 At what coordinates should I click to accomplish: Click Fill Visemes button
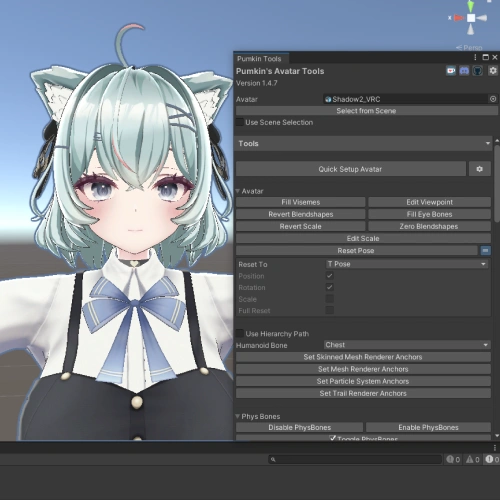click(x=301, y=202)
